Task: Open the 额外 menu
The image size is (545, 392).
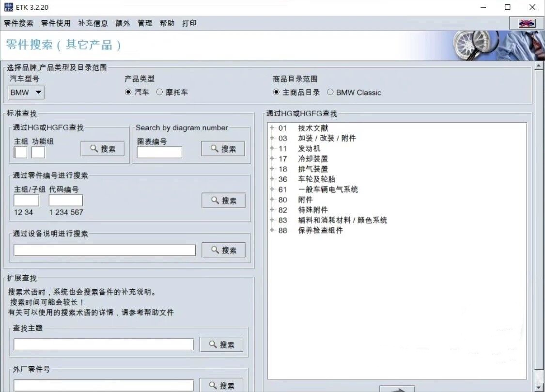Action: 123,23
